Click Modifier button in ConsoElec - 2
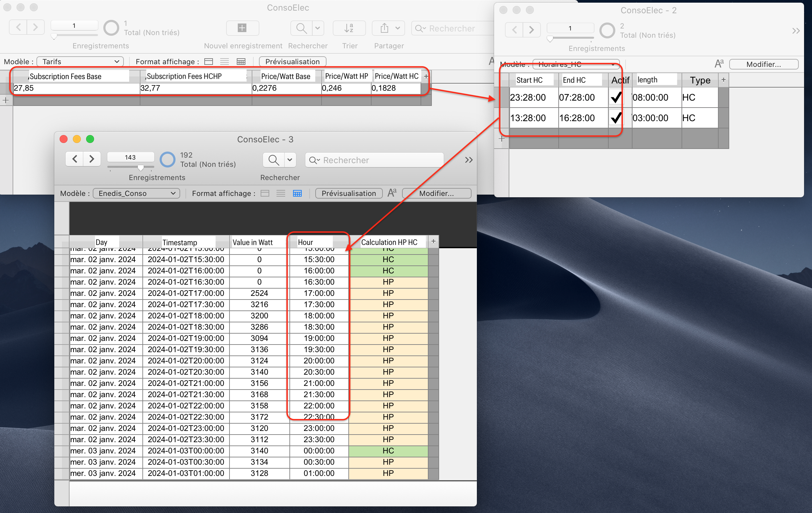 click(763, 65)
